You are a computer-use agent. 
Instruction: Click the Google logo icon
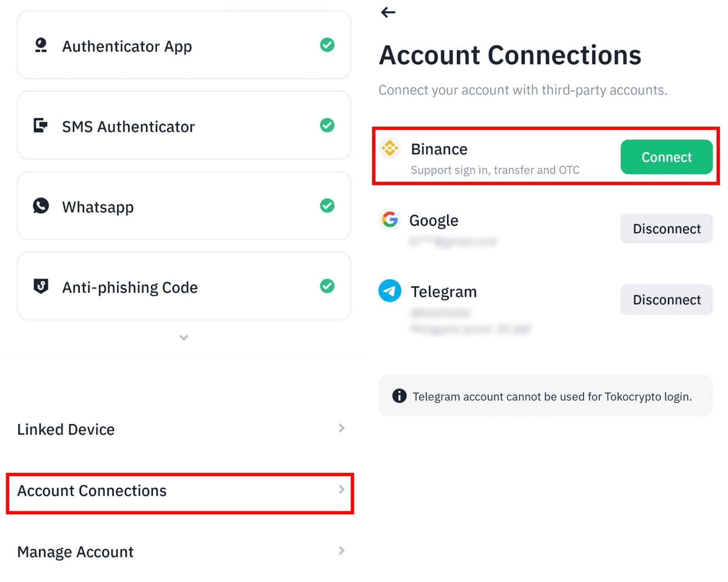pos(390,220)
